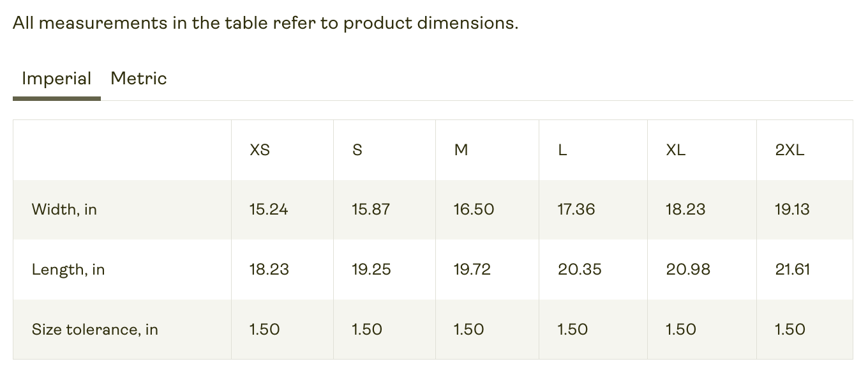Image resolution: width=868 pixels, height=373 pixels.
Task: Select the Imperial tab
Action: click(56, 79)
